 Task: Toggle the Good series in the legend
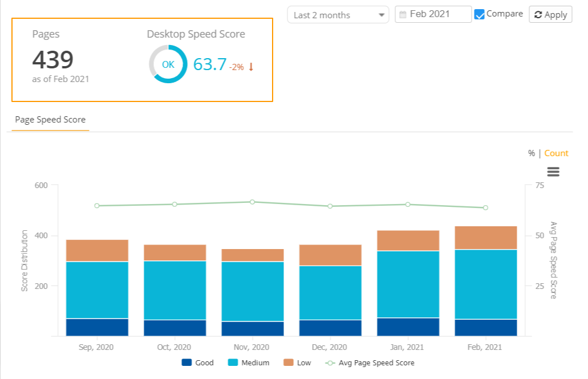click(x=197, y=362)
